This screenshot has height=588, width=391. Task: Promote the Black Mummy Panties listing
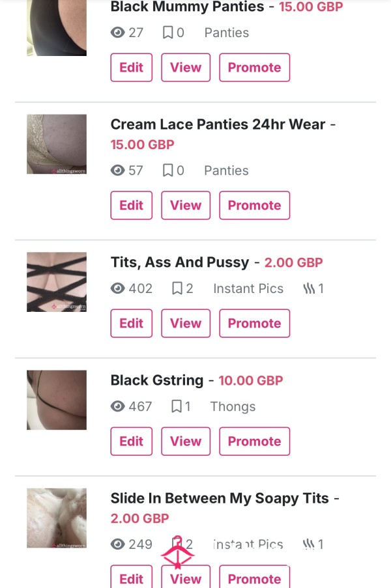(x=254, y=68)
